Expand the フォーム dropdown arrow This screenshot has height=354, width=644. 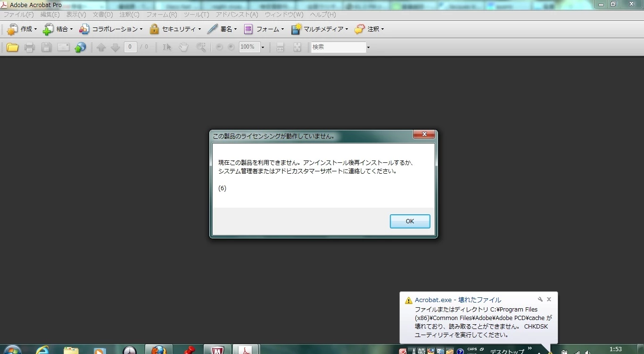click(282, 29)
